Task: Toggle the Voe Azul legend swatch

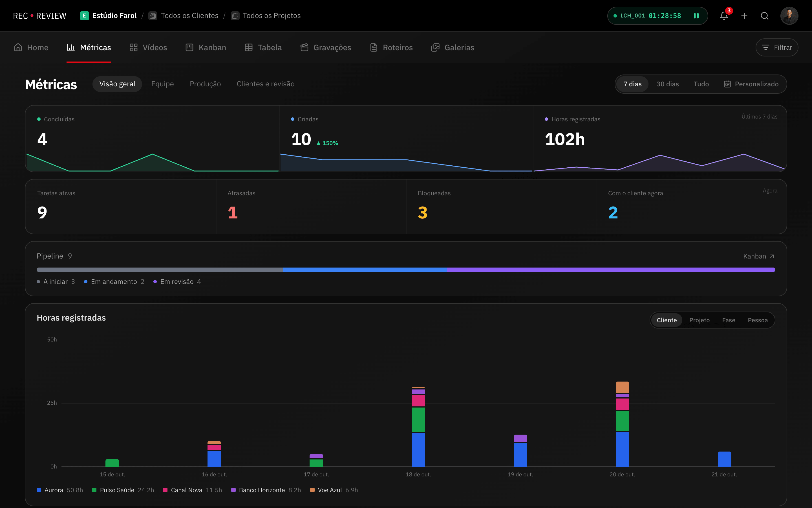Action: pyautogui.click(x=312, y=490)
